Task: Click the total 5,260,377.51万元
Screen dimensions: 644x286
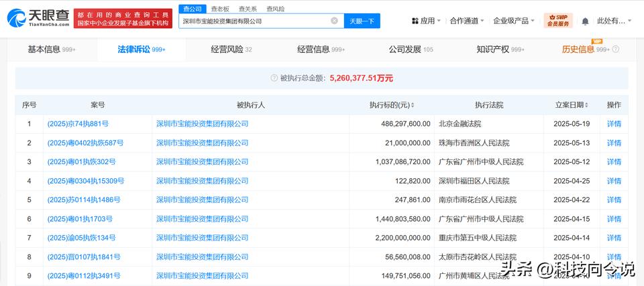Action: coord(362,78)
